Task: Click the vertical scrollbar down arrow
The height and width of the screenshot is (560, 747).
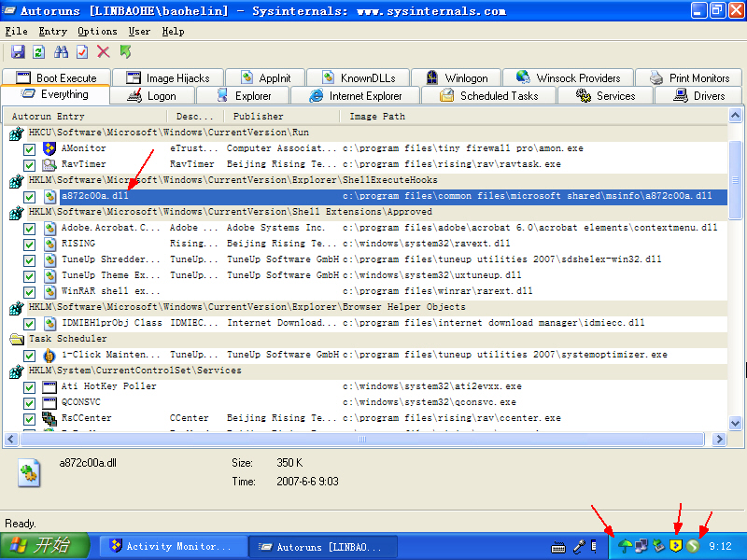Action: 735,423
